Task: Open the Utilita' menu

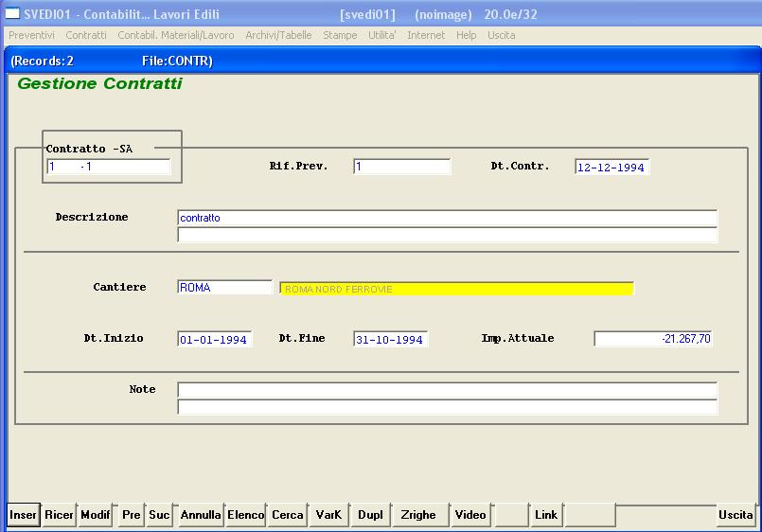Action: (x=382, y=35)
